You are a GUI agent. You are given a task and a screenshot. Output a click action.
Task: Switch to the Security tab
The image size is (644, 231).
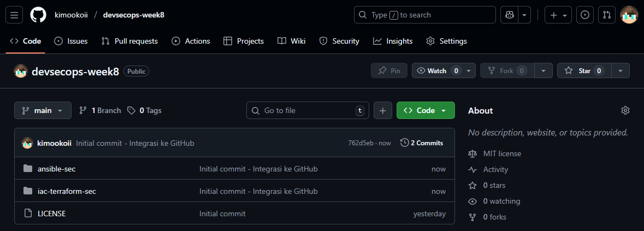point(339,41)
